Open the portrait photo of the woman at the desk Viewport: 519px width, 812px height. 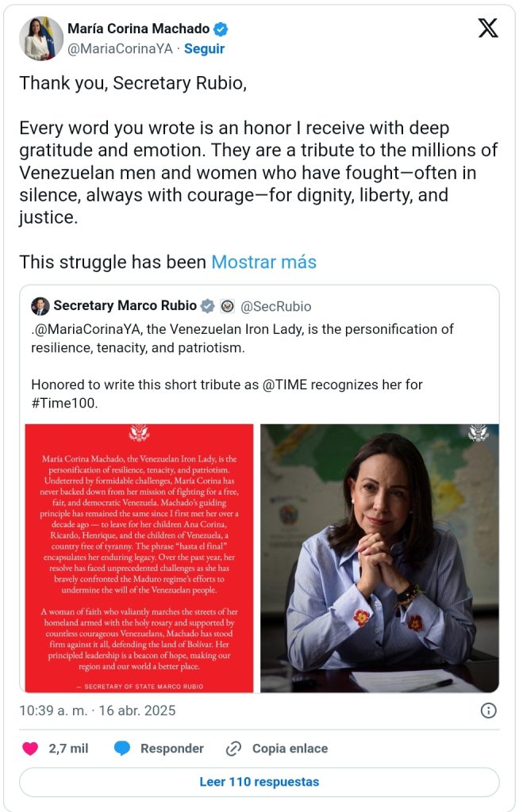coord(379,557)
